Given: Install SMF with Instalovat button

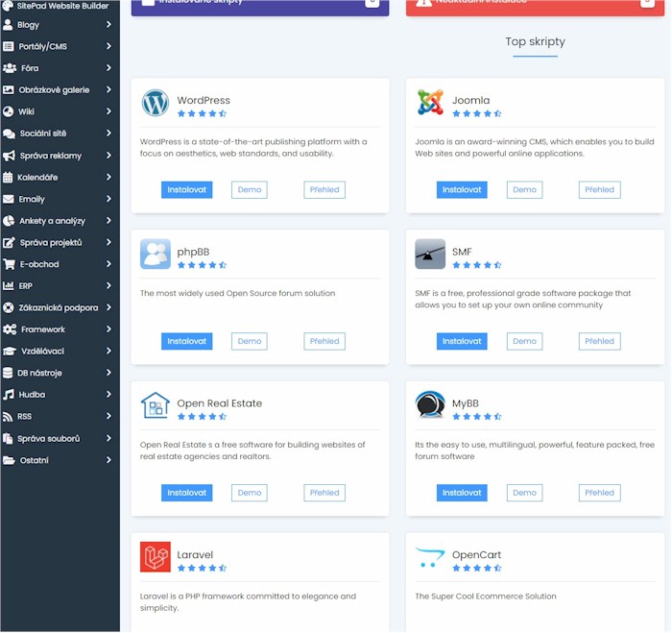Looking at the screenshot, I should point(462,341).
